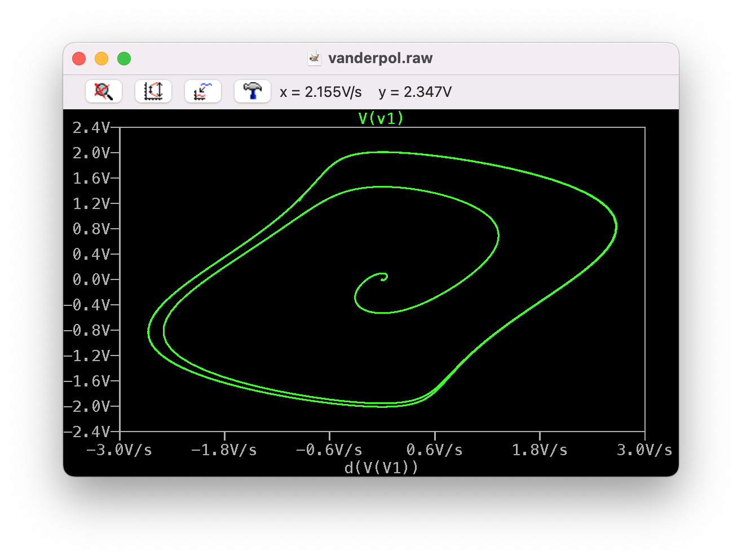742x560 pixels.
Task: Close the vanderpol.raw window
Action: (79, 59)
